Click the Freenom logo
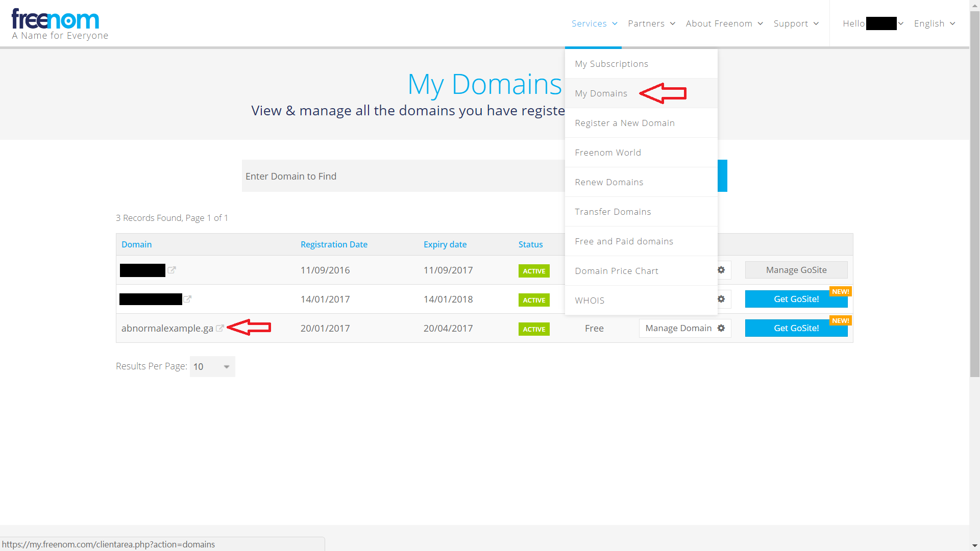 (55, 20)
